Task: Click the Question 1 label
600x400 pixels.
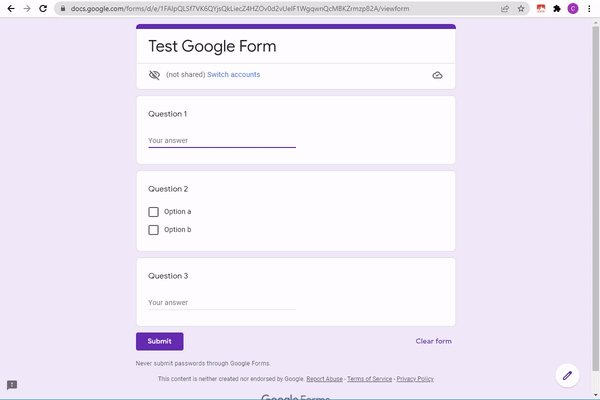Action: coord(168,114)
